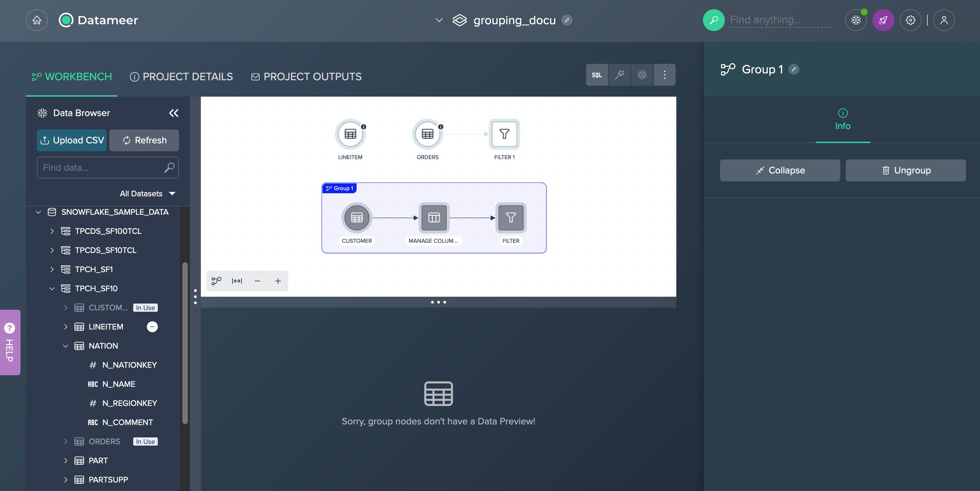This screenshot has width=980, height=491.
Task: Focus the Find data search field
Action: click(x=108, y=168)
